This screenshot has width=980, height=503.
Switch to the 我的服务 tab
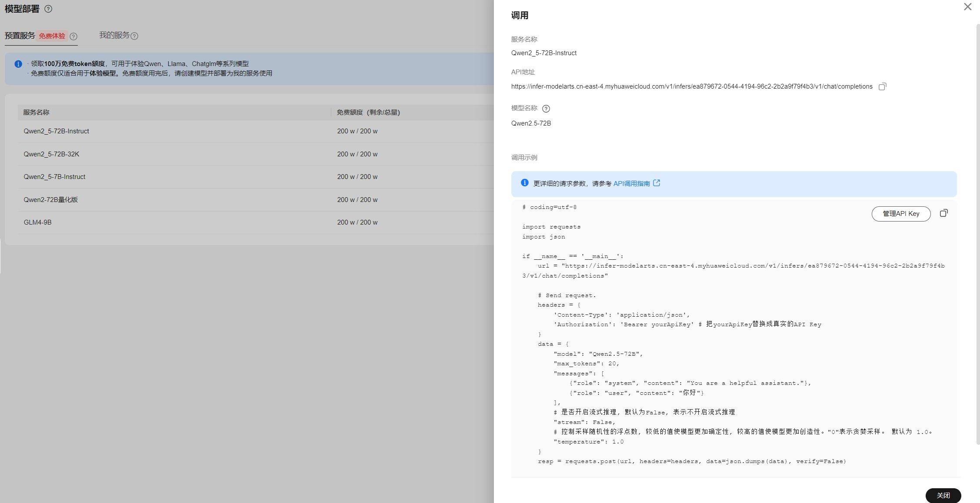pyautogui.click(x=114, y=35)
